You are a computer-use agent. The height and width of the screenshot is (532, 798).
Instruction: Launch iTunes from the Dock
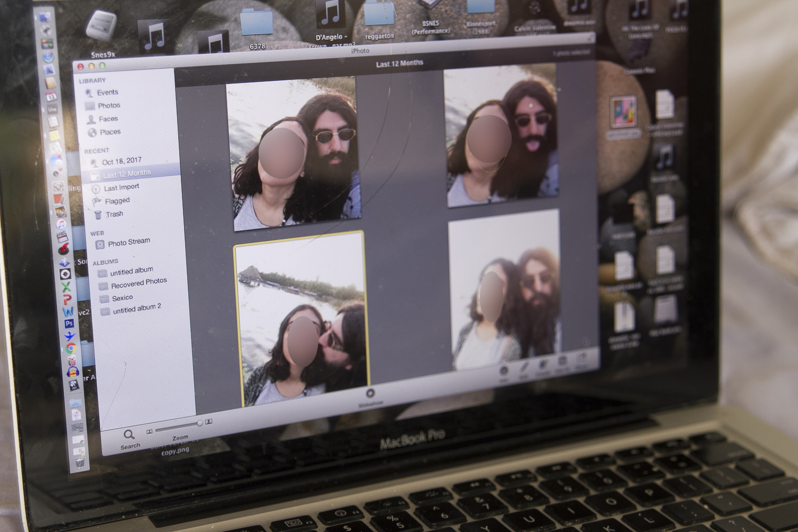coord(61,224)
